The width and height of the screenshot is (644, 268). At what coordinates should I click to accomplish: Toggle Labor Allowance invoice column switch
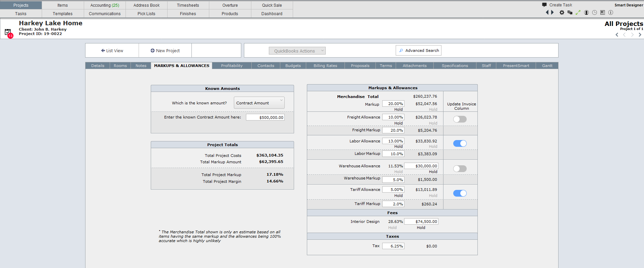click(460, 143)
